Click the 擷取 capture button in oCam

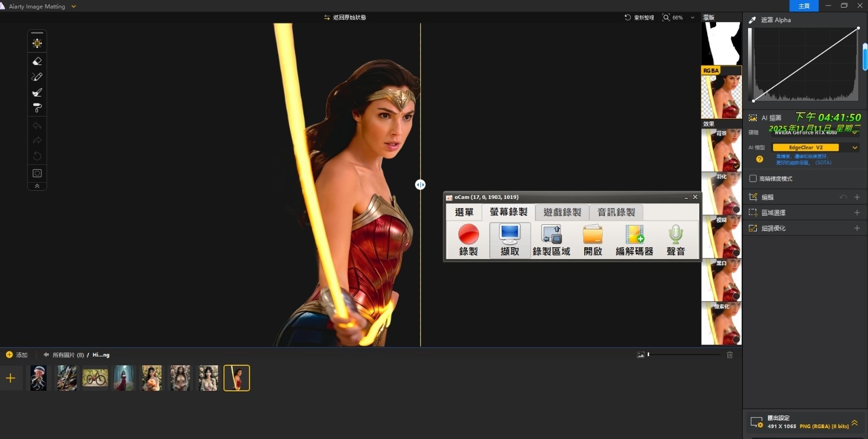(510, 240)
